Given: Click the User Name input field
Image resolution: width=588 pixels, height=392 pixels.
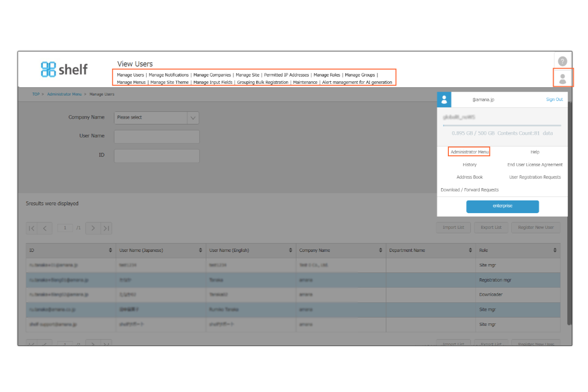Looking at the screenshot, I should (157, 136).
